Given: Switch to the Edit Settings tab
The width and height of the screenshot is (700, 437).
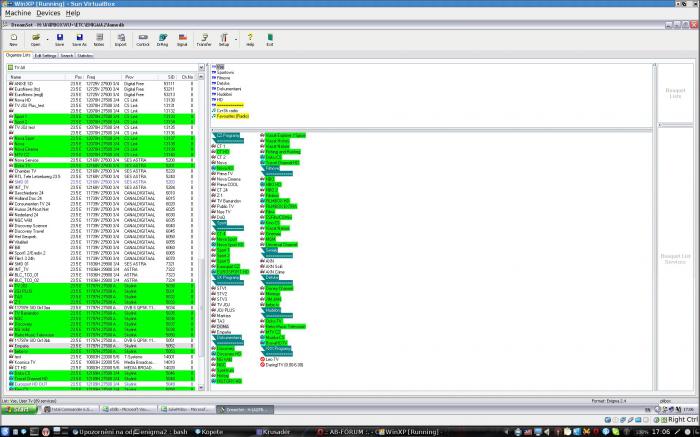Looking at the screenshot, I should point(46,56).
